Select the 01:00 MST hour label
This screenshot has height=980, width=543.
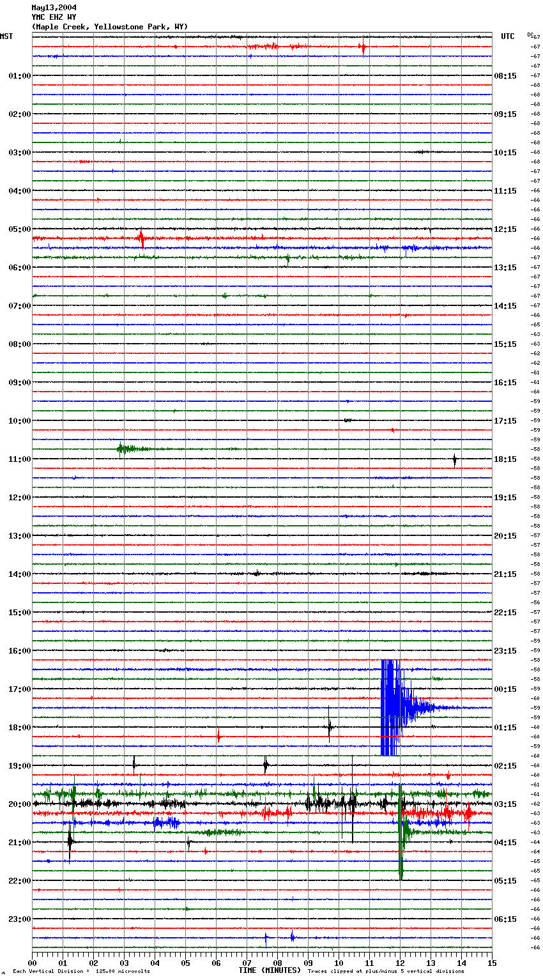(x=19, y=76)
